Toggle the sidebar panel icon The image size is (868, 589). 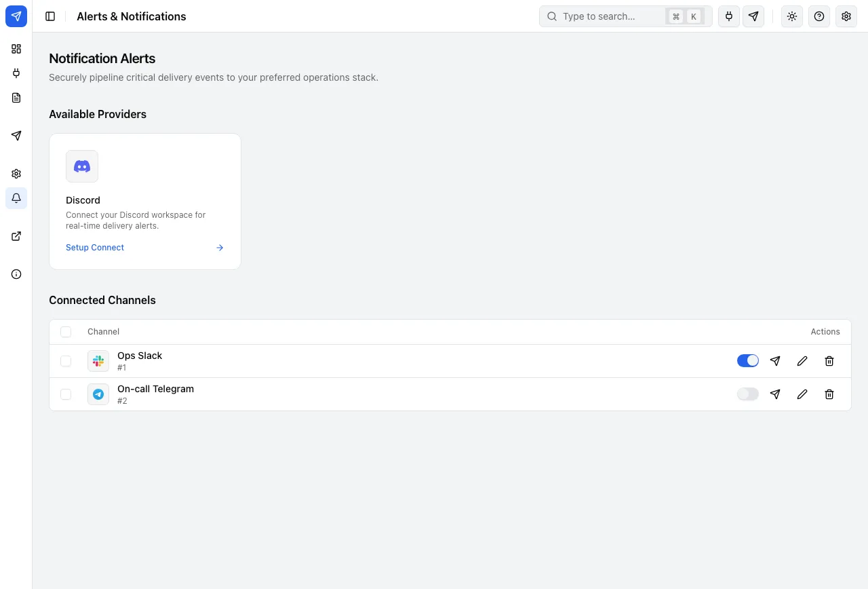coord(50,16)
